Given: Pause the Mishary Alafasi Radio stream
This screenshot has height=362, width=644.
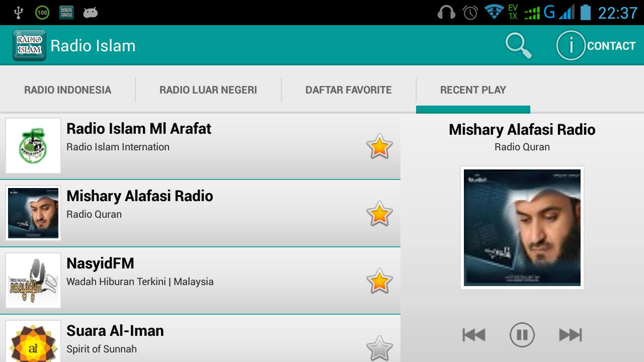Looking at the screenshot, I should click(x=522, y=335).
